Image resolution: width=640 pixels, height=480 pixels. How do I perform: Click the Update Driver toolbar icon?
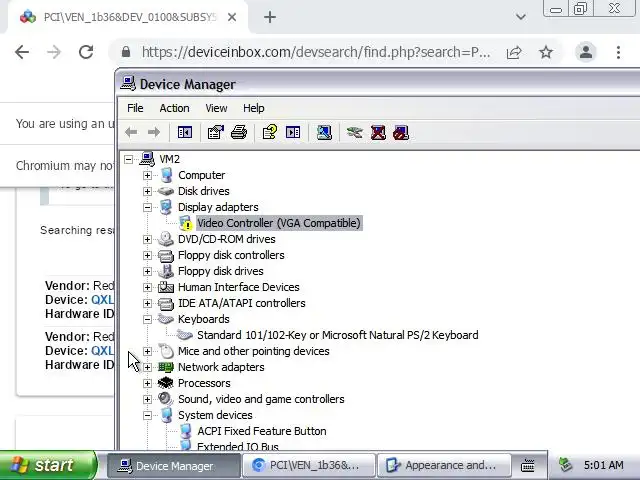tap(355, 132)
